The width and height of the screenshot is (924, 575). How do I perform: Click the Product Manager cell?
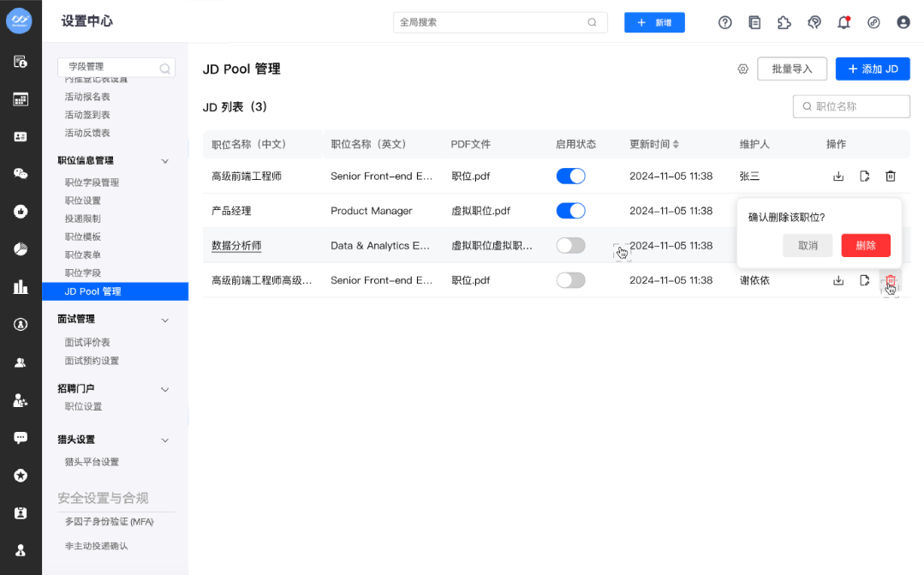coord(372,211)
